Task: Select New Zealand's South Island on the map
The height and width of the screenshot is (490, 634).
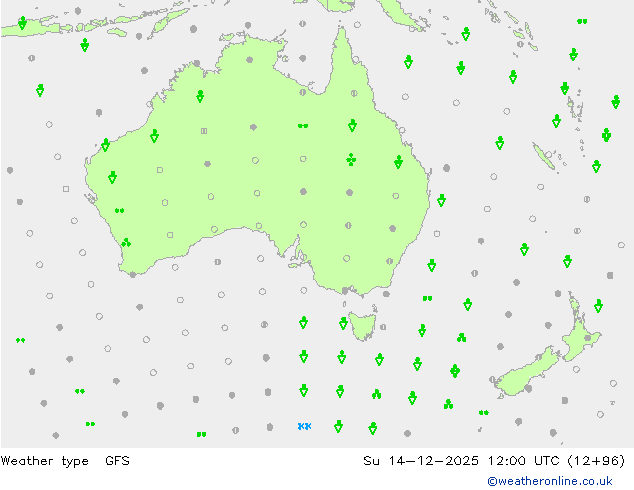Action: (x=526, y=372)
